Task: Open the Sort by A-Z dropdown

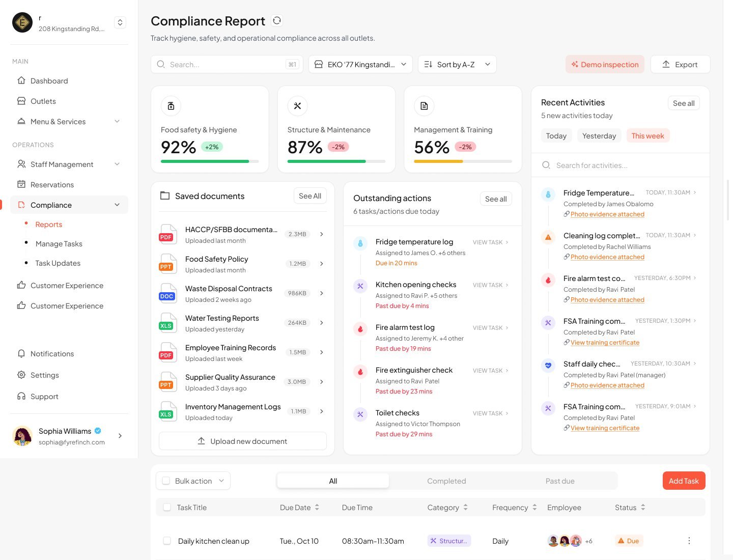Action: click(x=457, y=64)
